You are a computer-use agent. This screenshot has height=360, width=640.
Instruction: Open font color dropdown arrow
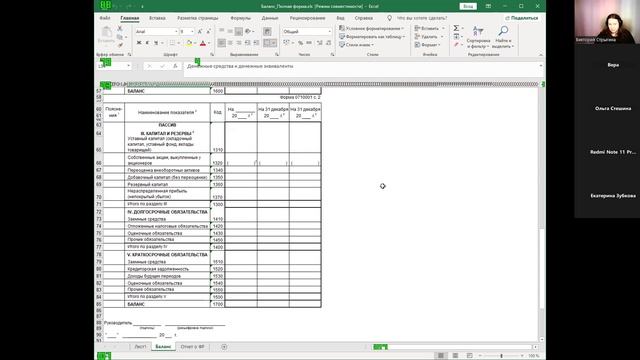(x=209, y=43)
